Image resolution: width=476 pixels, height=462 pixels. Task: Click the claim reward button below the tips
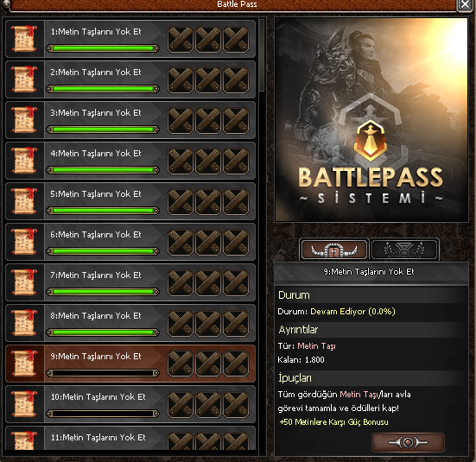click(x=408, y=442)
